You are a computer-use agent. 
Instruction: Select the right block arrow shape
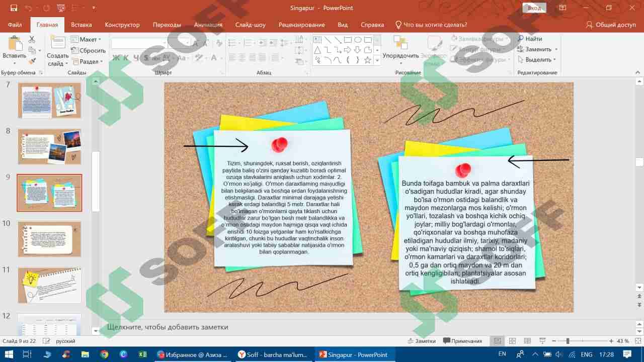click(348, 50)
